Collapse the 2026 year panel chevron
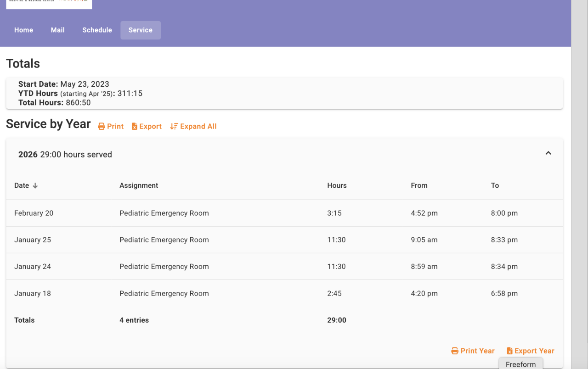The height and width of the screenshot is (369, 588). coord(548,153)
